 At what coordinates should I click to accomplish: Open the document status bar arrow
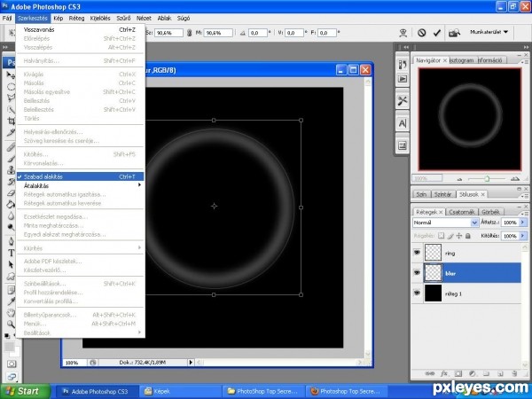pyautogui.click(x=191, y=363)
